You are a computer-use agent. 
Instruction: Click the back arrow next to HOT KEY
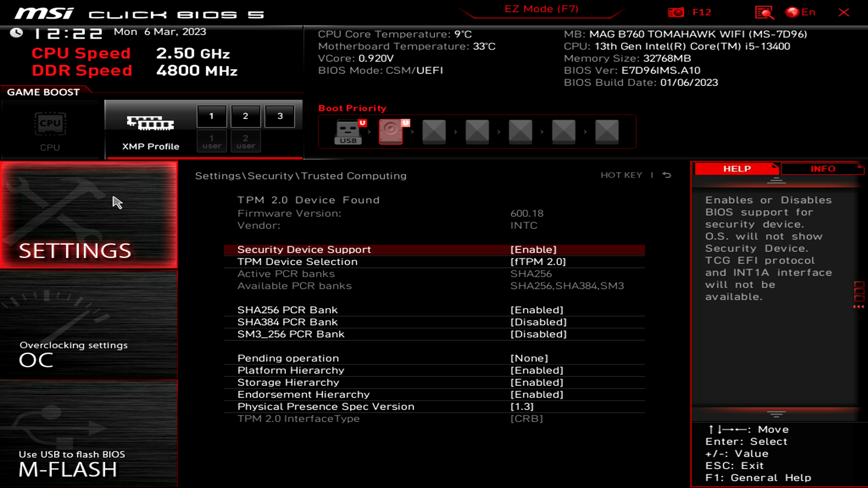(x=667, y=175)
